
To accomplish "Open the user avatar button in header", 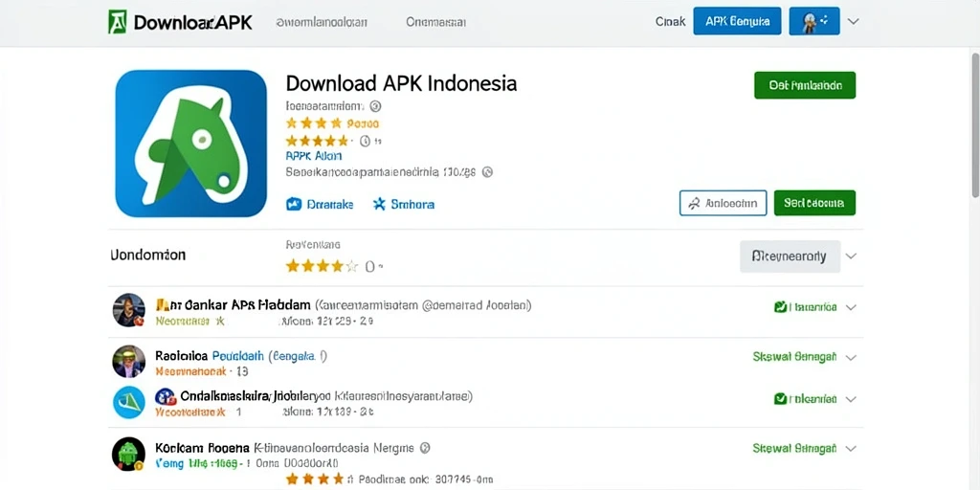I will click(x=813, y=21).
